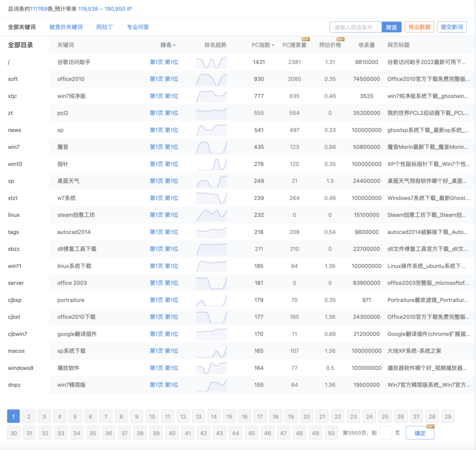476x450 pixels.
Task: Click the 确定 page jump button
Action: (x=420, y=433)
